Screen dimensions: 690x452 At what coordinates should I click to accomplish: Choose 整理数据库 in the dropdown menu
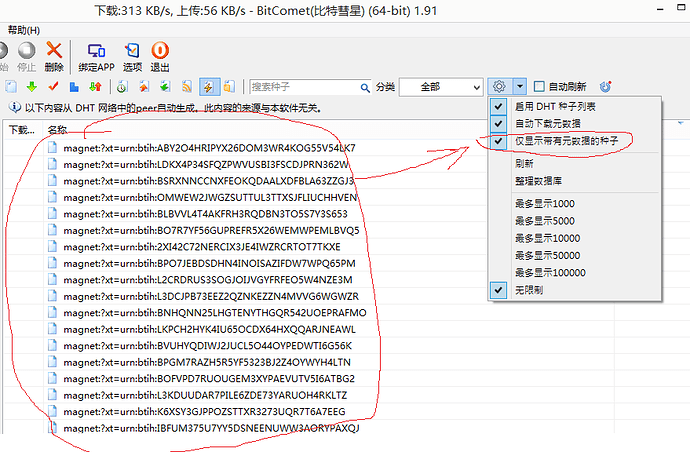(x=537, y=180)
